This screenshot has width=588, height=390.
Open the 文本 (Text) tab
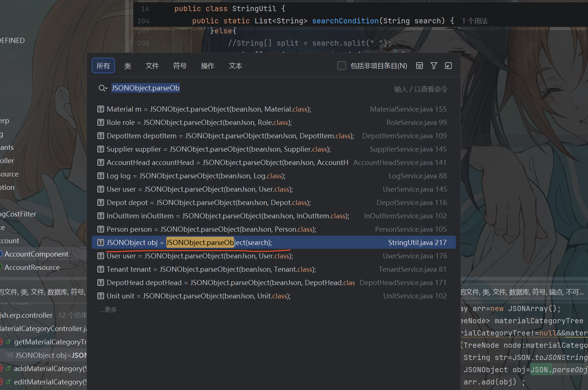click(235, 66)
